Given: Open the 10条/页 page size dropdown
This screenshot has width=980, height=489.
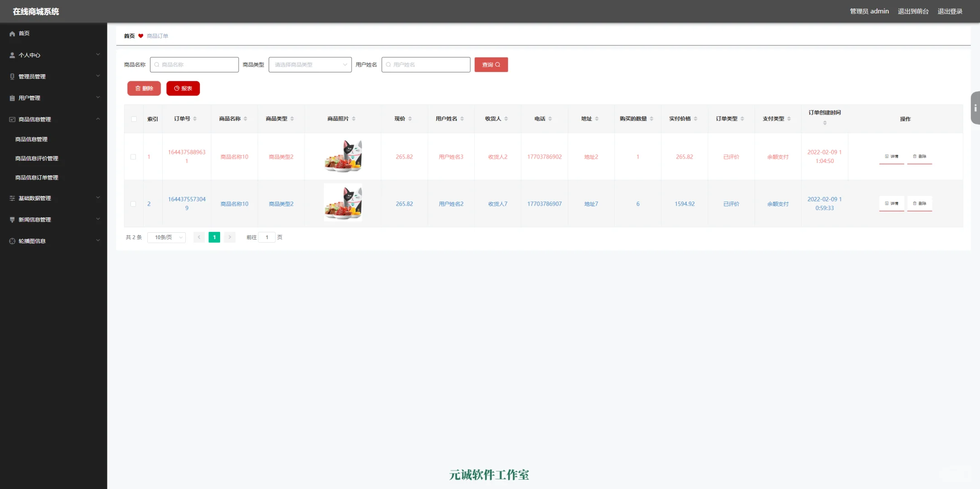Looking at the screenshot, I should [167, 237].
